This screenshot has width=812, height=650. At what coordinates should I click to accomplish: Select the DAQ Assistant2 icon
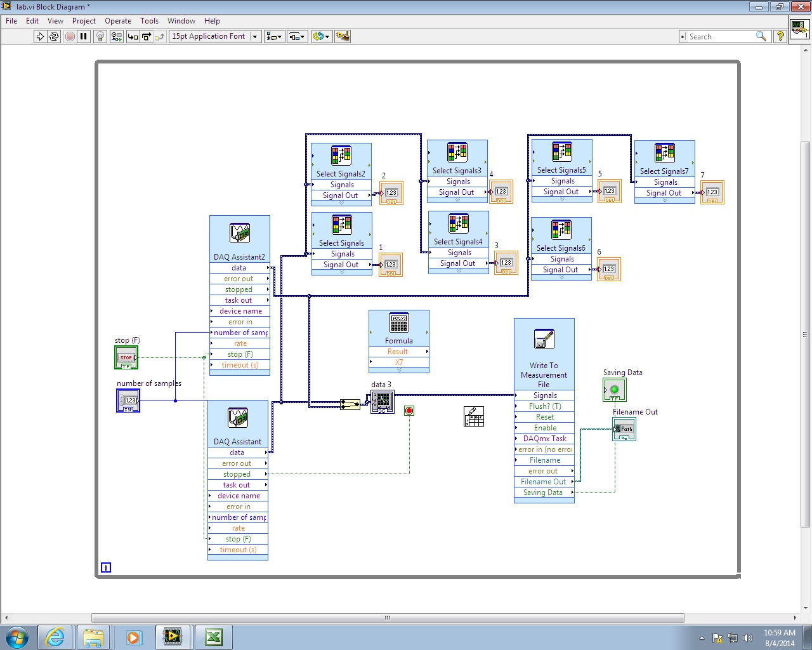point(240,234)
